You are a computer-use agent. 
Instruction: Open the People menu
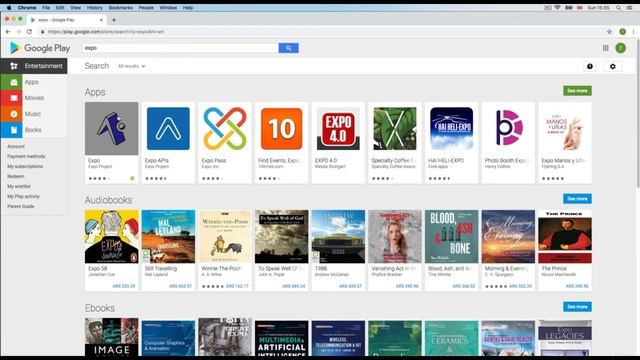pos(146,8)
